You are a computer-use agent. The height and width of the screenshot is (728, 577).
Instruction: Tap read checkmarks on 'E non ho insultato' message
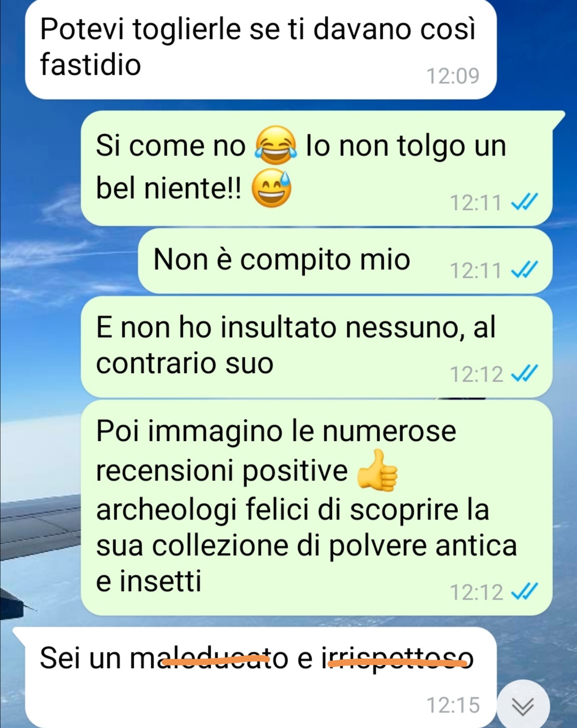(524, 374)
